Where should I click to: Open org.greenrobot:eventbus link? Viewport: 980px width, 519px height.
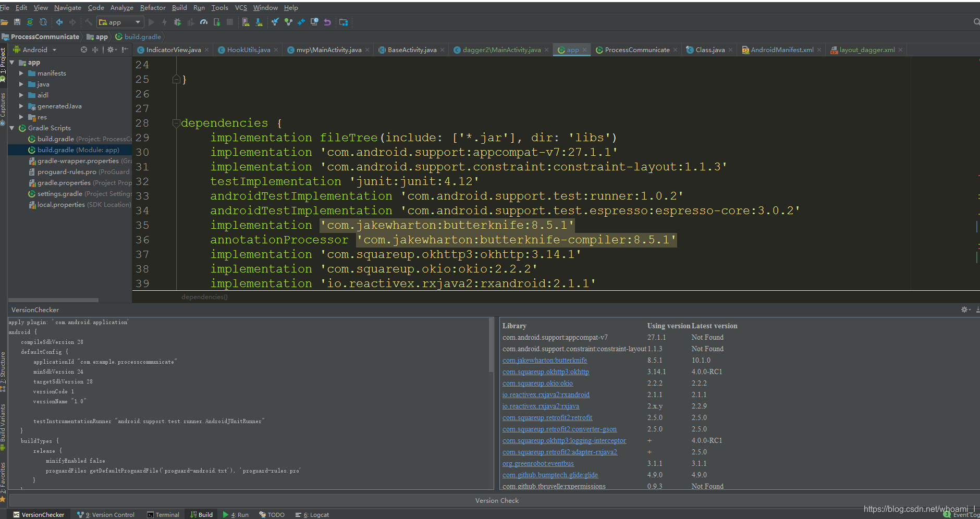[x=538, y=464]
